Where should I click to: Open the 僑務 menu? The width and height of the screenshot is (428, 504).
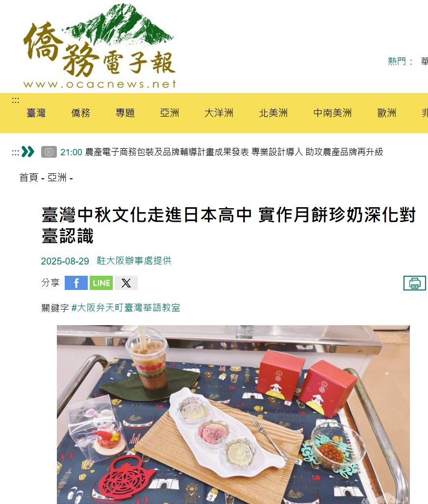[x=80, y=113]
